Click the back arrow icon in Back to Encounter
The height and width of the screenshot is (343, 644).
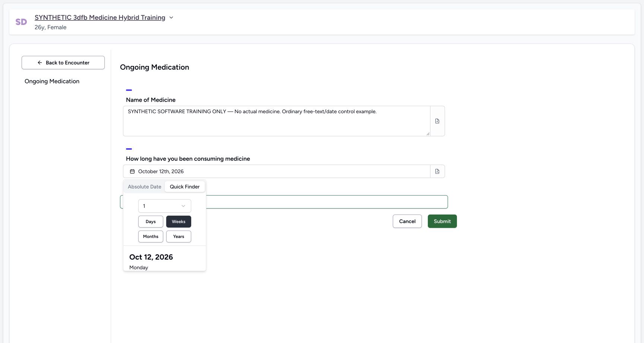click(40, 63)
